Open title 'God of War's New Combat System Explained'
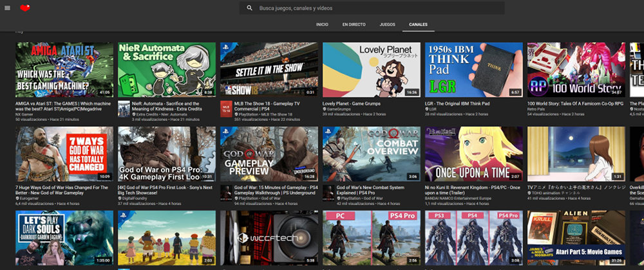The width and height of the screenshot is (644, 270). pos(370,190)
